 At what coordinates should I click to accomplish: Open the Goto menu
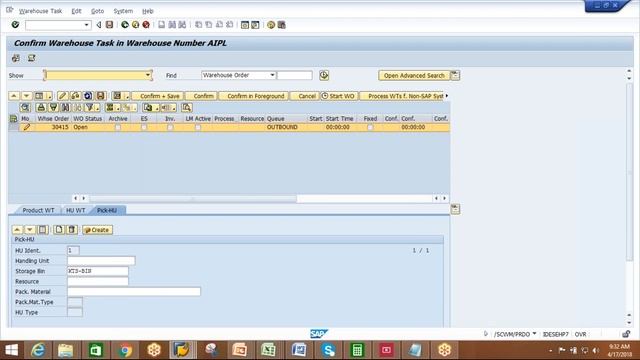(98, 11)
